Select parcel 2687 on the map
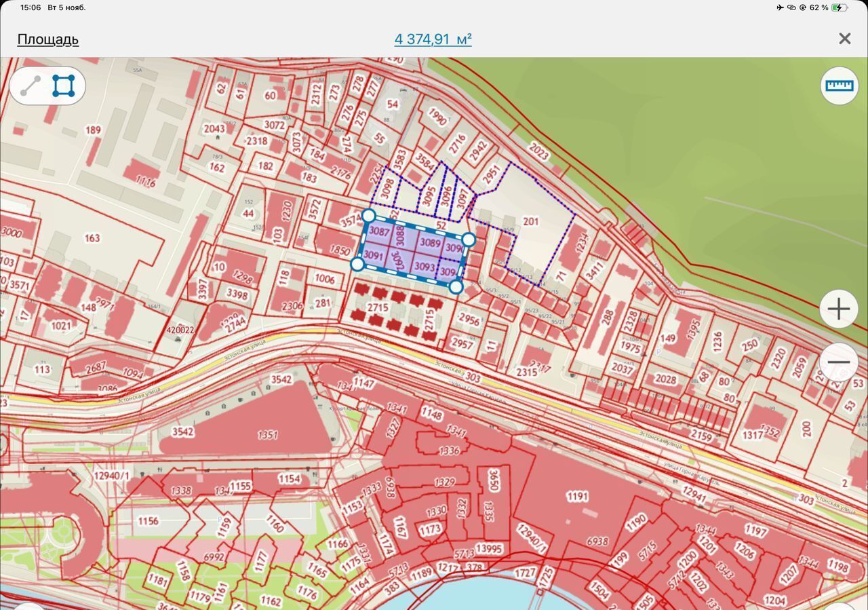The image size is (868, 610). click(x=96, y=366)
